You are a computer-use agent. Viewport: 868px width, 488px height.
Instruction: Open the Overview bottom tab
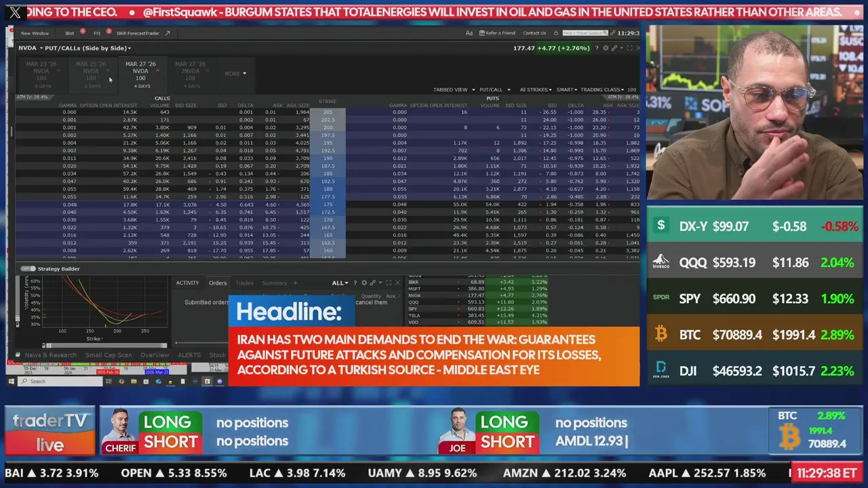155,355
